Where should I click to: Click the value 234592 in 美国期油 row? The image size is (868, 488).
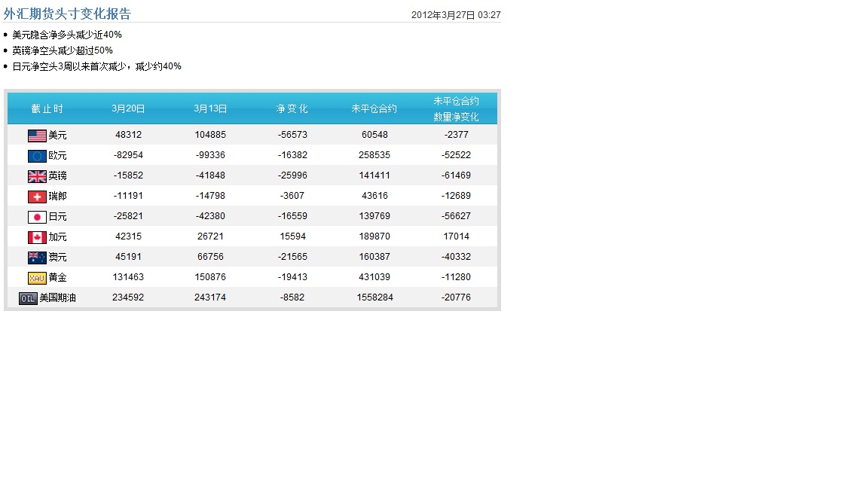[128, 297]
